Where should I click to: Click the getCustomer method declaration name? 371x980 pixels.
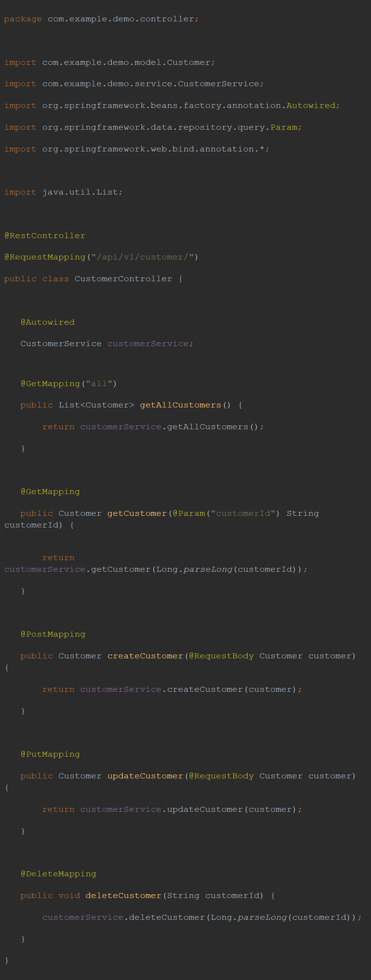(x=137, y=513)
